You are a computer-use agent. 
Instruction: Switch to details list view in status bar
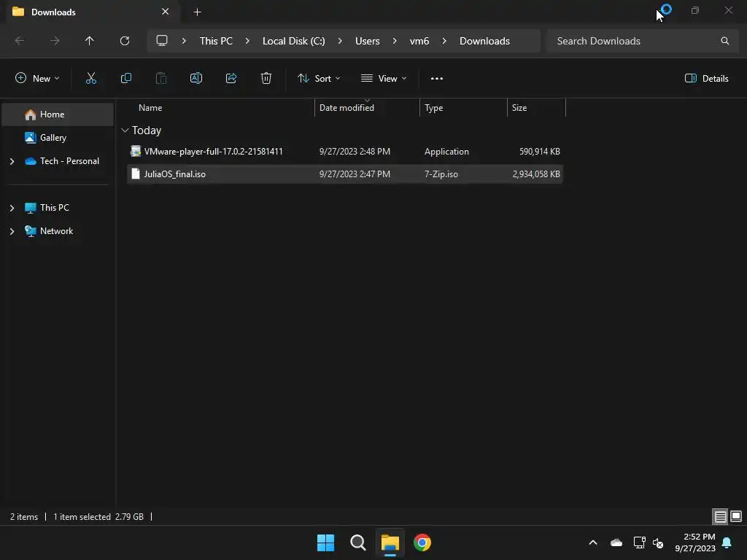tap(720, 516)
